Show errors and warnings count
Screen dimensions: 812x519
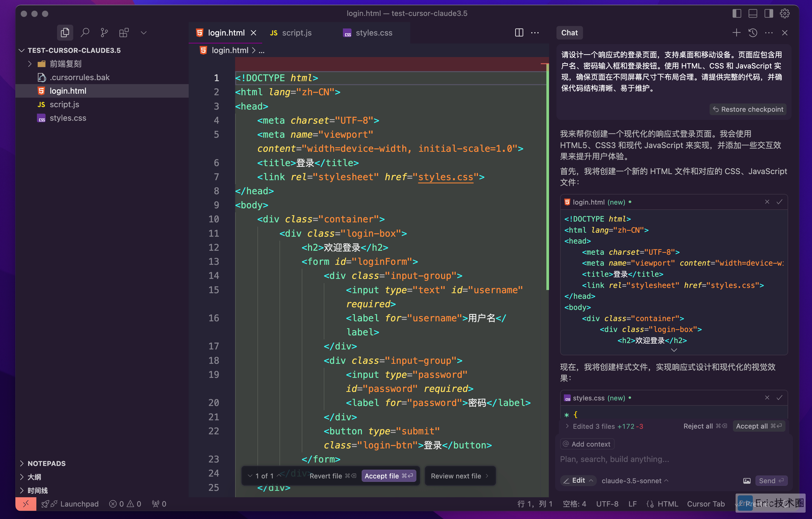coord(125,504)
